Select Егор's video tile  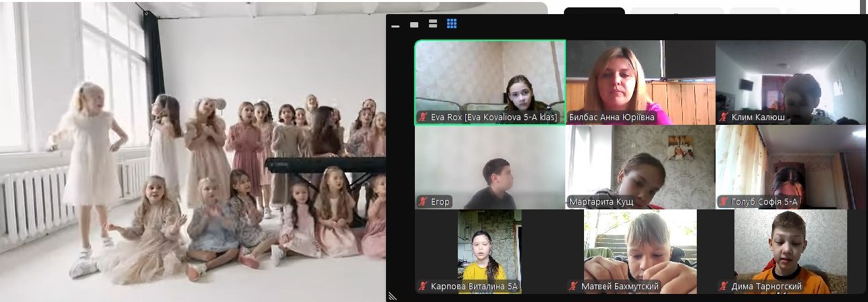tap(490, 167)
